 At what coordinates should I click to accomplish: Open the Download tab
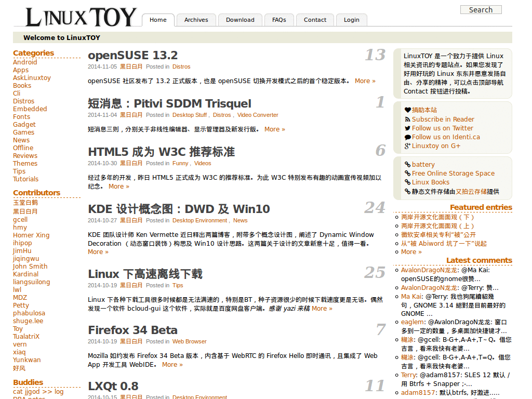click(240, 20)
